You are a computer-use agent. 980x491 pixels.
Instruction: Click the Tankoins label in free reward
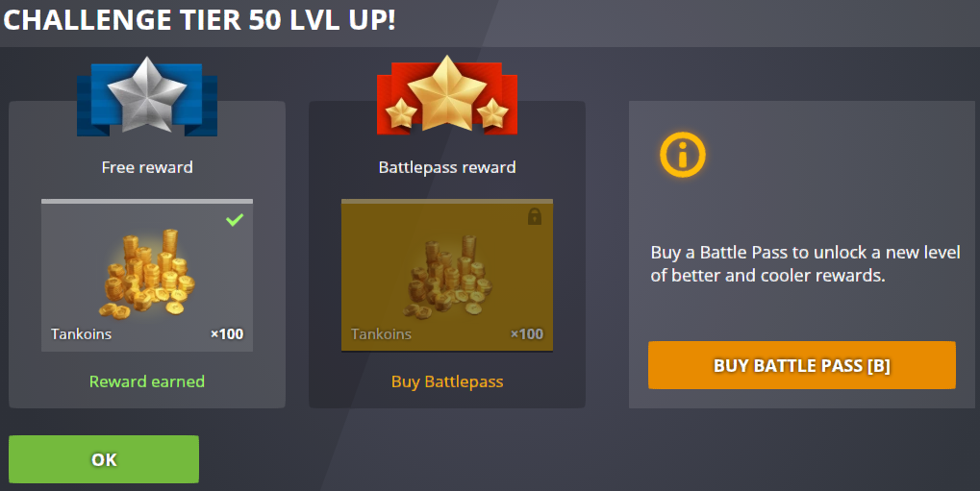click(81, 334)
